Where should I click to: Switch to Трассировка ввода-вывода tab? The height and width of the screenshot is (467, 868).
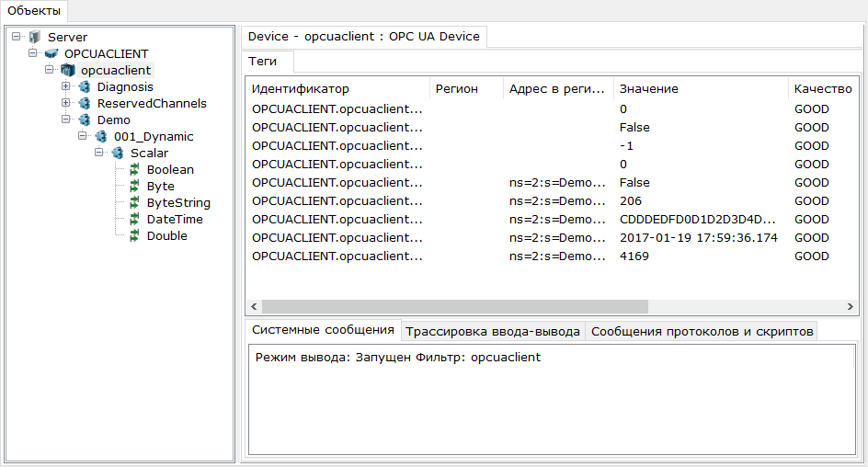click(493, 332)
